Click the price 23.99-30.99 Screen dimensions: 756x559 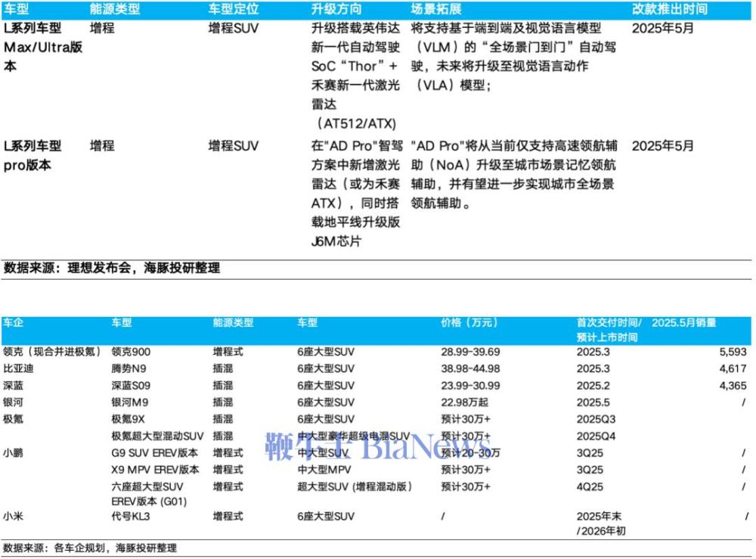click(x=470, y=385)
